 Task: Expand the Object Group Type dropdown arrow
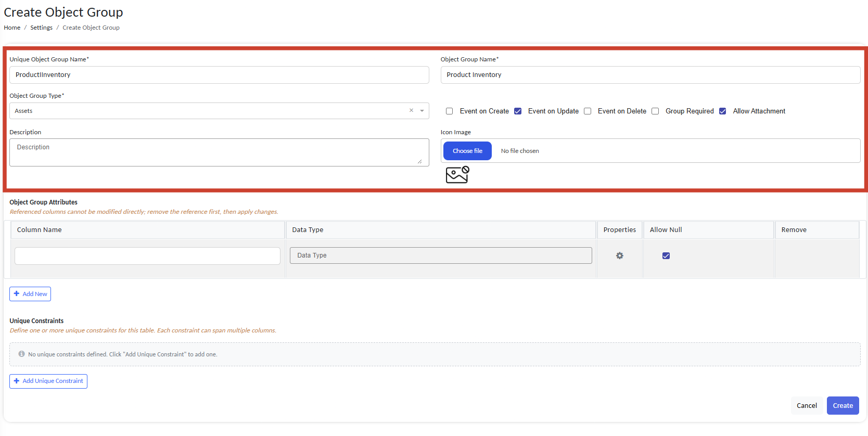422,111
